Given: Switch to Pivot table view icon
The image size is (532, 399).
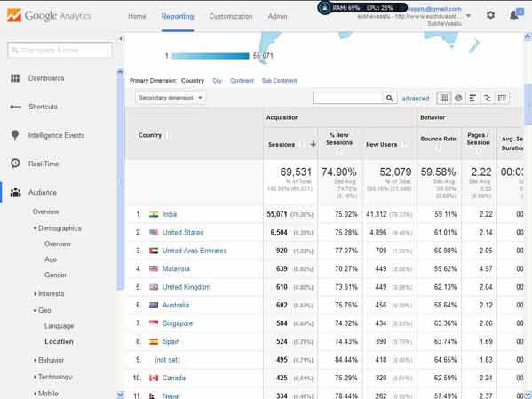Looking at the screenshot, I should tap(502, 98).
